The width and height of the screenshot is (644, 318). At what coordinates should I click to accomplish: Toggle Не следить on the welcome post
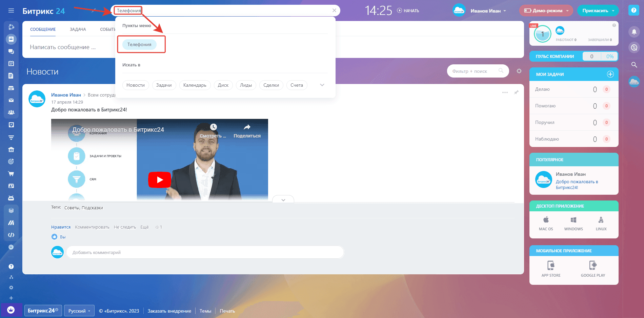125,227
